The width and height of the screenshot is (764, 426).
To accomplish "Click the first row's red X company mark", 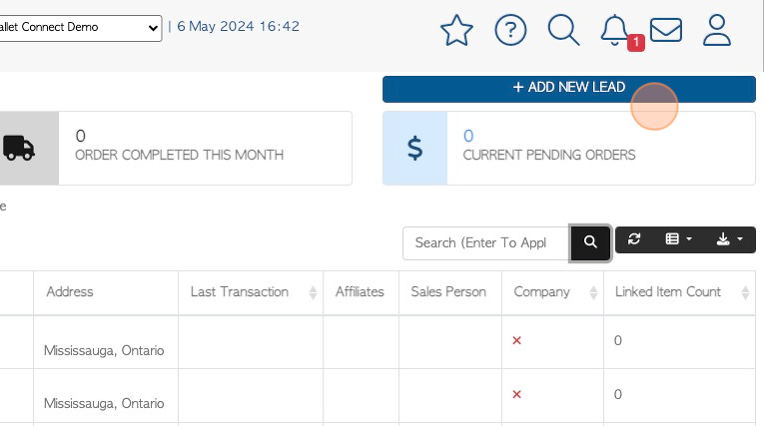I will coord(517,340).
